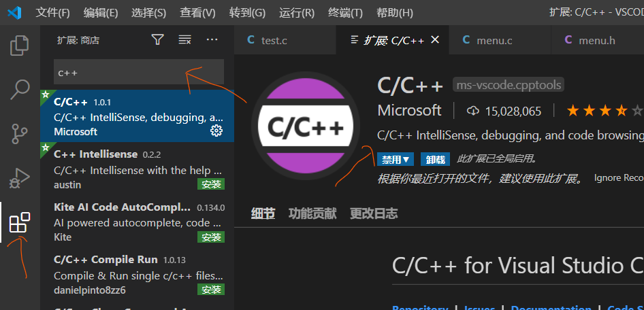The image size is (644, 310).
Task: Select the C++ Intellisense extension by austin
Action: (x=138, y=169)
